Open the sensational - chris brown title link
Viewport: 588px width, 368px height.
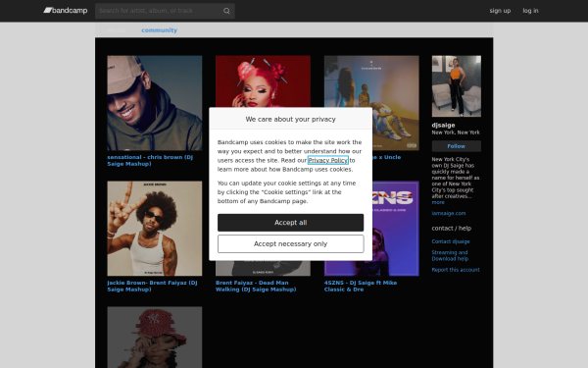(x=150, y=160)
